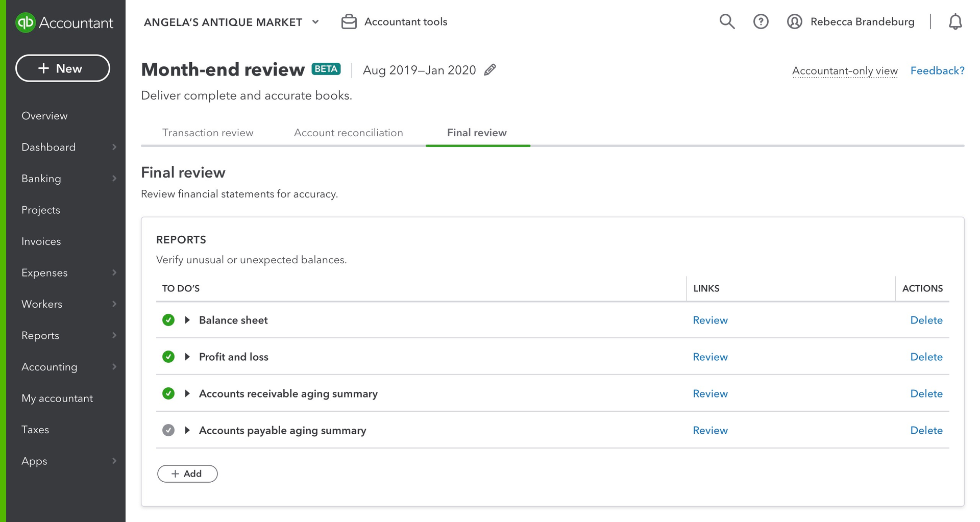Open the help question mark icon
Screen dimensions: 980x522
coord(761,21)
